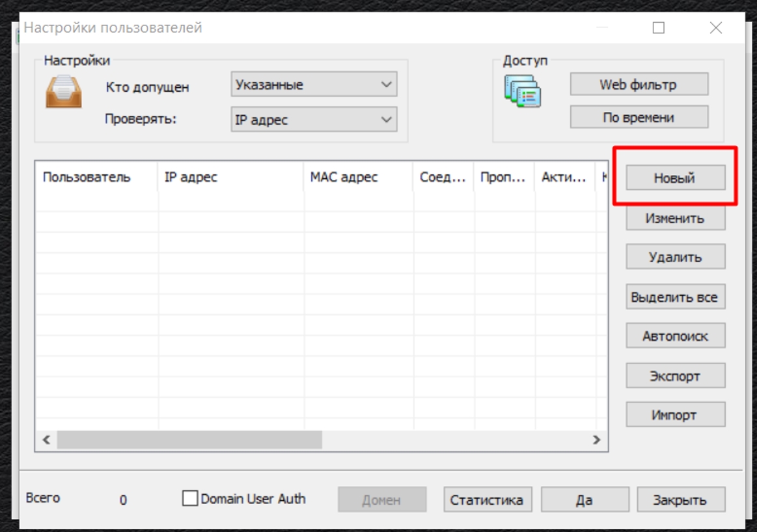Click the Закрыть button
The height and width of the screenshot is (532, 757).
point(681,499)
